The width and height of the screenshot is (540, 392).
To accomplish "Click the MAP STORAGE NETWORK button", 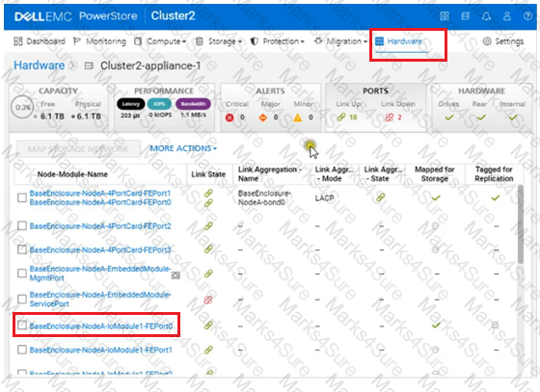I will click(x=78, y=149).
